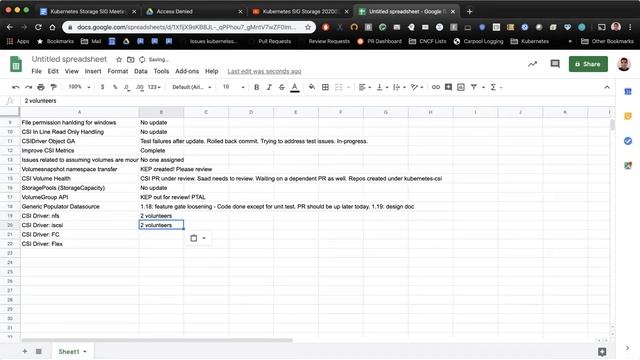Click the redo icon in toolbar

pos(28,87)
